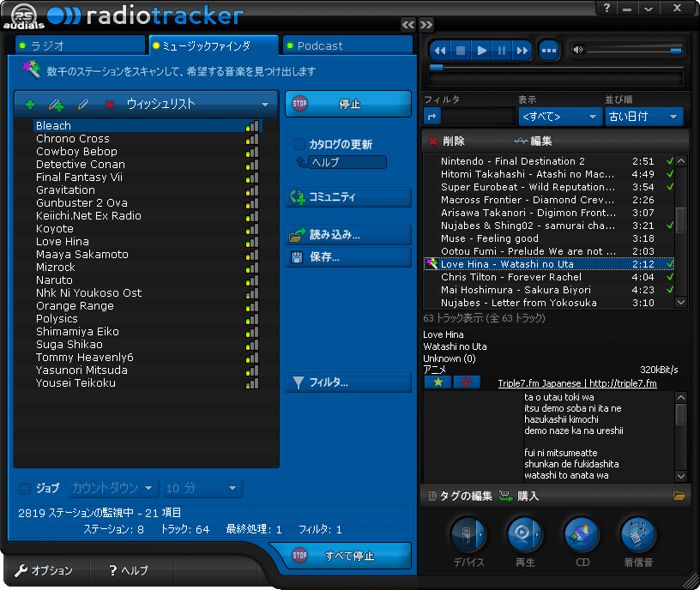Click the green plus add wish icon
Screen dimensions: 700x590
30,105
